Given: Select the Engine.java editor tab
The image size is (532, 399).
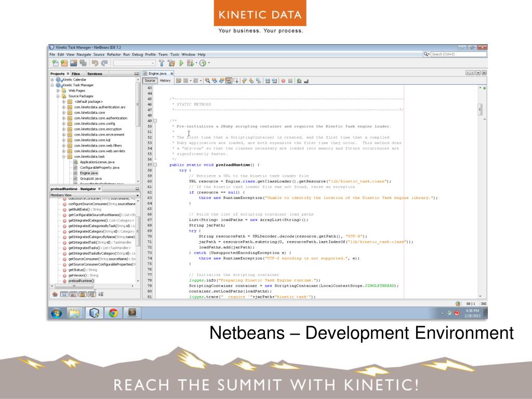Looking at the screenshot, I should [158, 74].
